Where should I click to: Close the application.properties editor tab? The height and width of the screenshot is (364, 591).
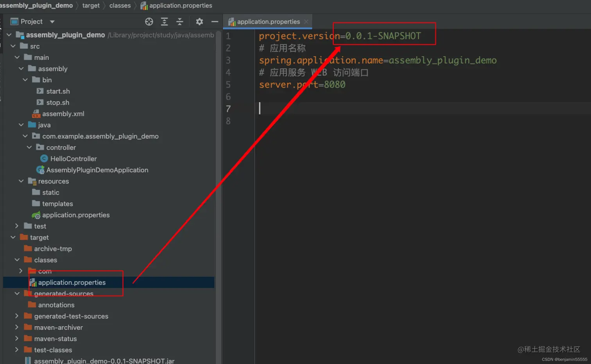306,22
